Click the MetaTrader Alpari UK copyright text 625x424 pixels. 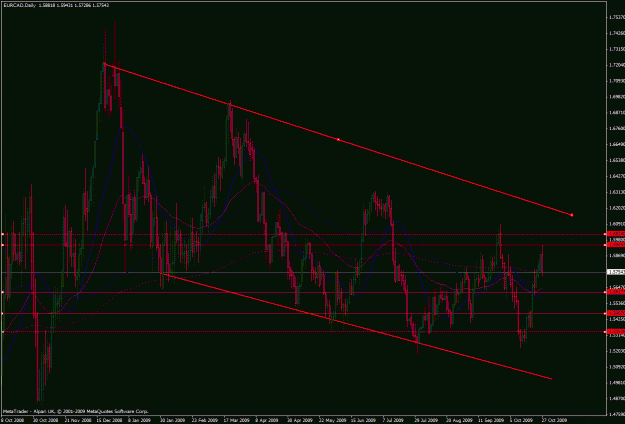point(76,411)
